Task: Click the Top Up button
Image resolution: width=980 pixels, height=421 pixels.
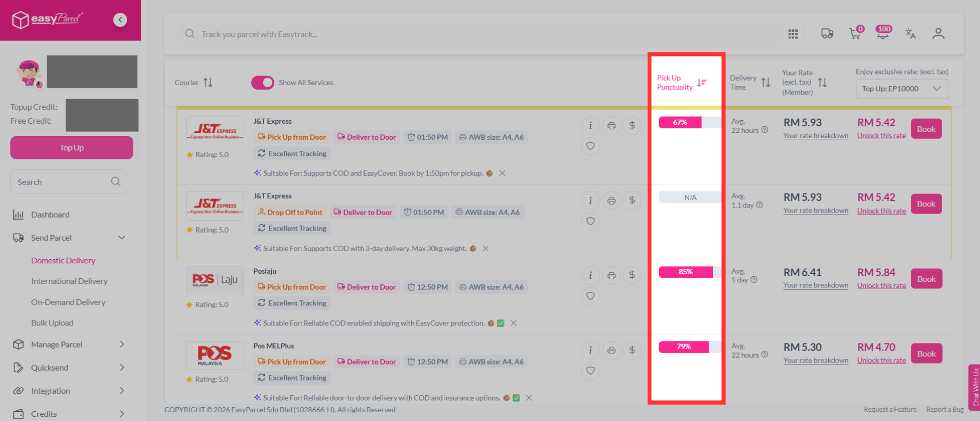Action: pyautogui.click(x=72, y=148)
